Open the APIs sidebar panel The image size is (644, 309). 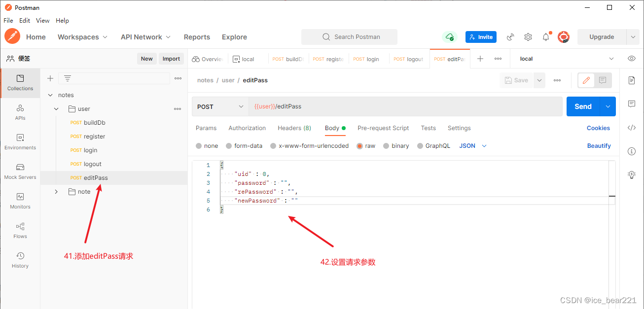coord(20,112)
